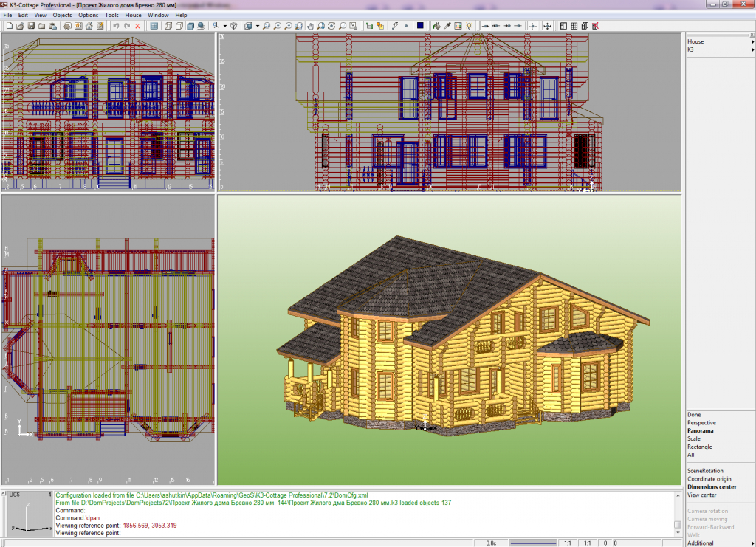Click the dark blue color swatch

(420, 26)
